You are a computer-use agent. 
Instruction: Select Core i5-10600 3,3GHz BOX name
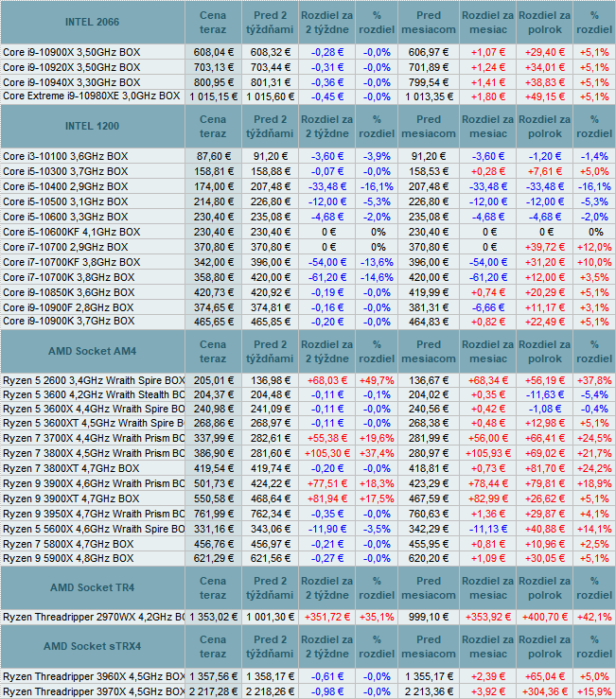(x=65, y=218)
